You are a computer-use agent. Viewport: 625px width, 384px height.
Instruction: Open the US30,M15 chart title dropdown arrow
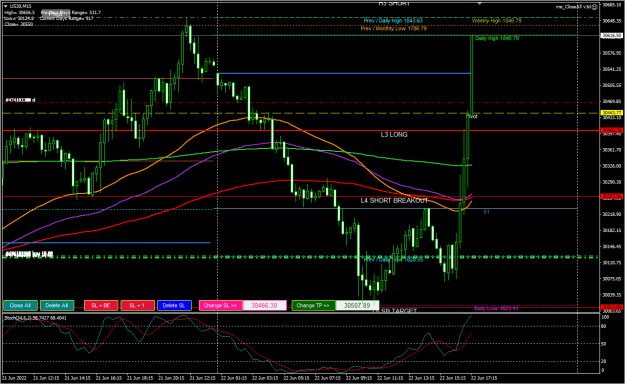point(6,6)
